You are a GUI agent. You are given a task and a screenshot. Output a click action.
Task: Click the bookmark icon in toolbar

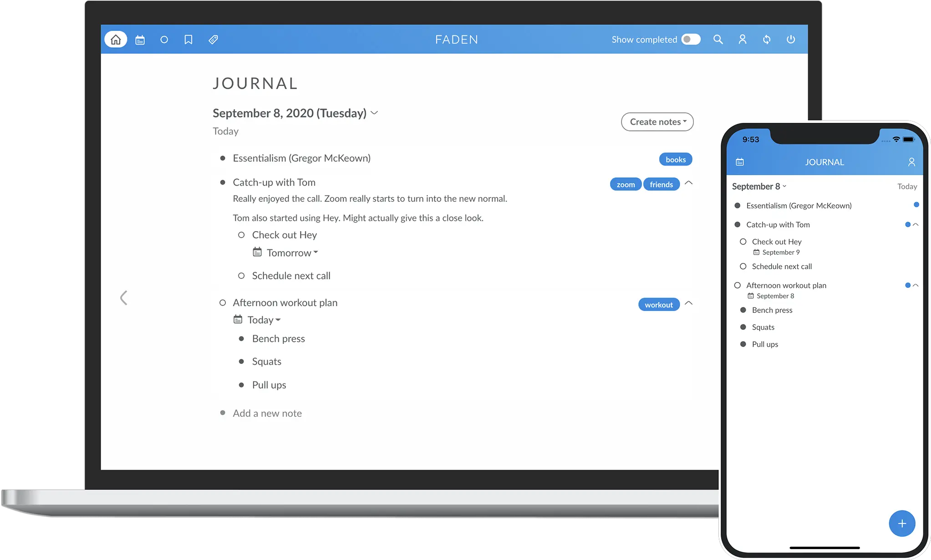[188, 39]
